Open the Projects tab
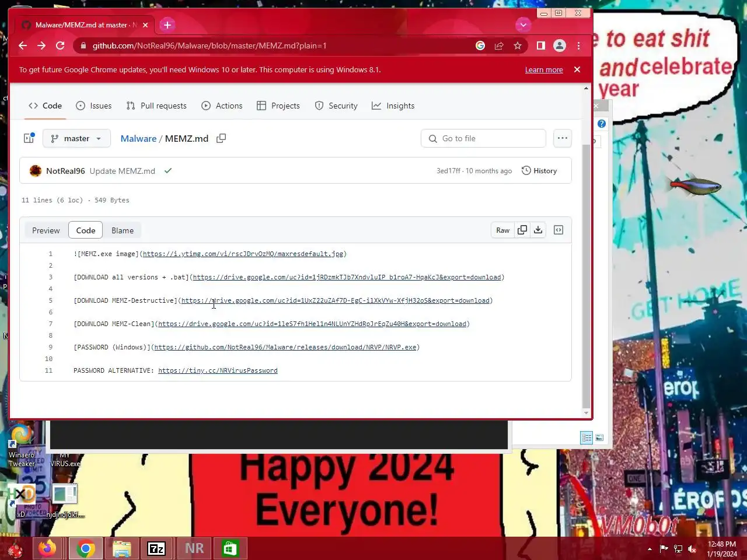Image resolution: width=747 pixels, height=560 pixels. [x=278, y=106]
